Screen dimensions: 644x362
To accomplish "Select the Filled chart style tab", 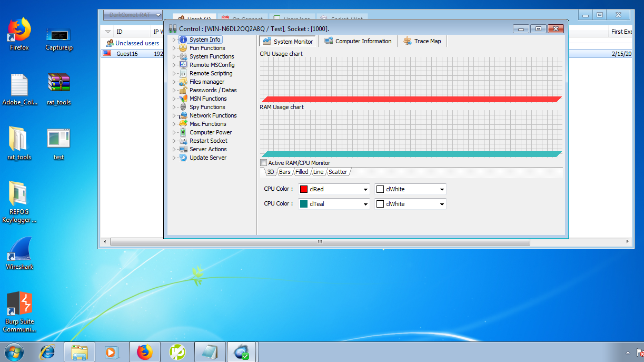I will [x=302, y=172].
